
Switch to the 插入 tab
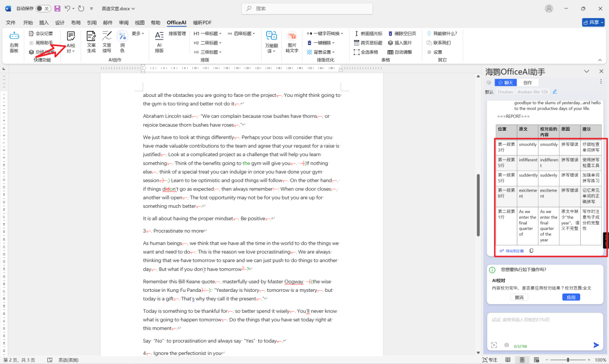click(x=44, y=23)
